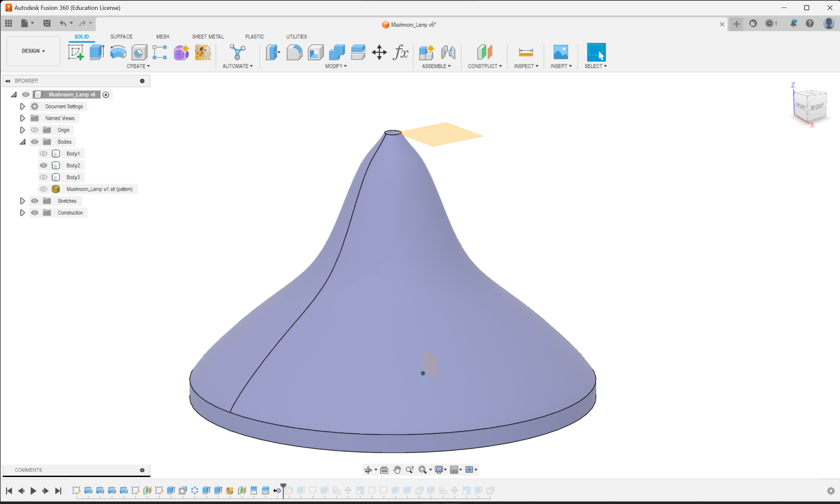Click the Create Sketch icon
This screenshot has height=504, width=840.
(x=75, y=52)
